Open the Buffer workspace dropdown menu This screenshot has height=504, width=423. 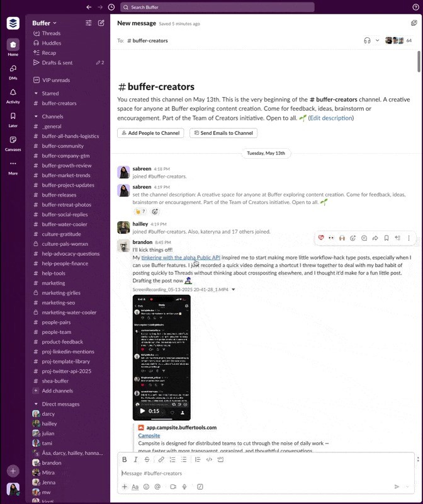[44, 23]
